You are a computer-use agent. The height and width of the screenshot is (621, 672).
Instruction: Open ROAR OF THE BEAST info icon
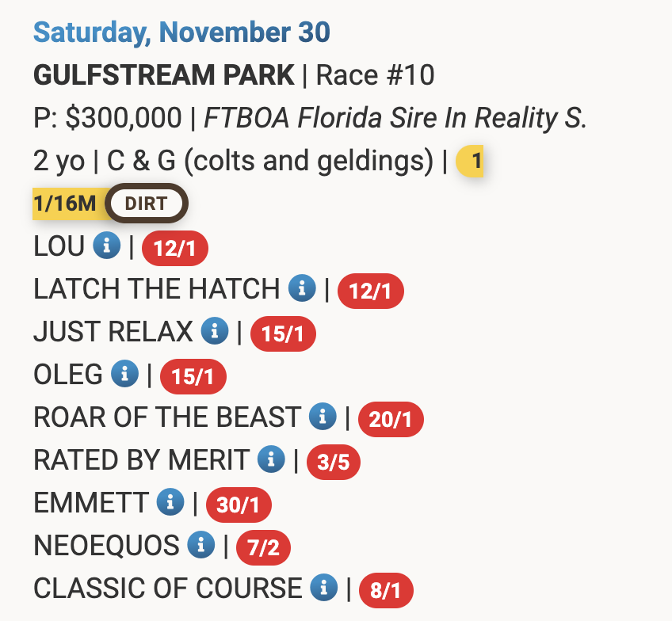pos(323,417)
